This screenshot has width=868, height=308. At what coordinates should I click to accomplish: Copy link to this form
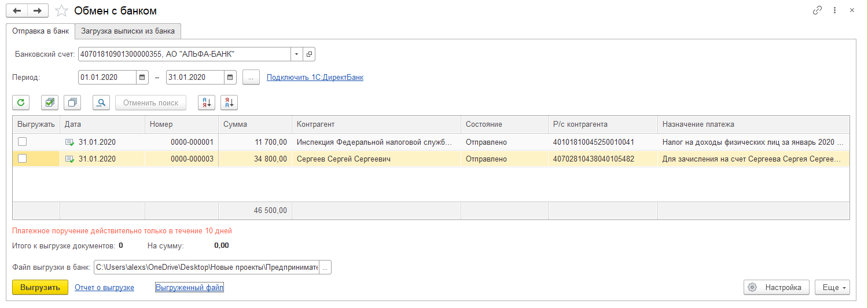point(817,10)
